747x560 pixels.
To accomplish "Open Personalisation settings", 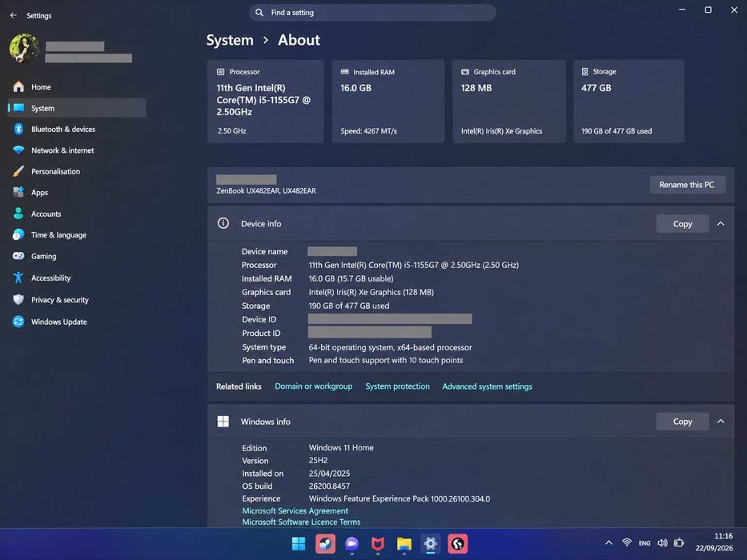I will coord(77,171).
